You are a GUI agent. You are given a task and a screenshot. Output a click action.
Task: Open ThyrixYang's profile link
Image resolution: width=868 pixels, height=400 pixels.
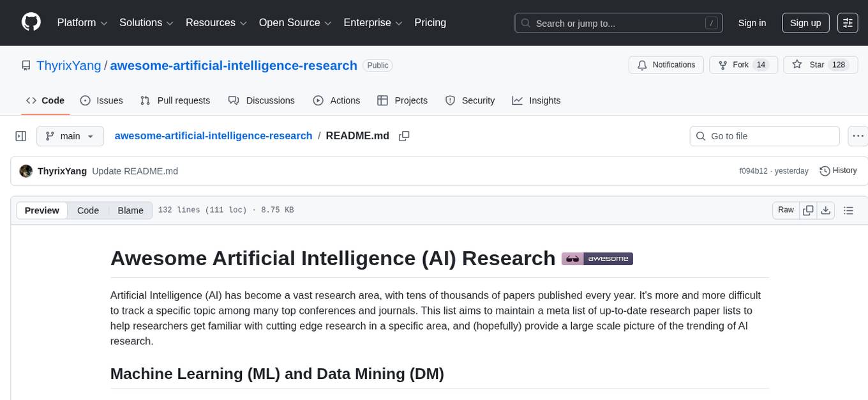(x=68, y=65)
